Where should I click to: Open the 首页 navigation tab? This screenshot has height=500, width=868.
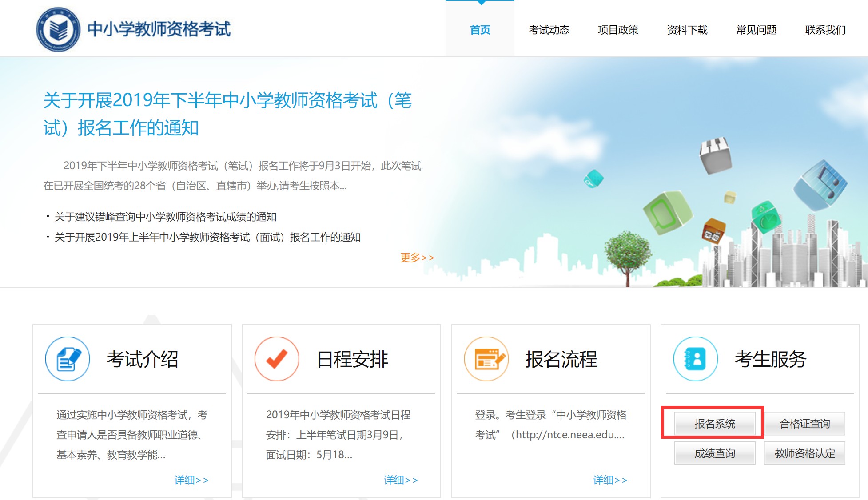coord(480,30)
